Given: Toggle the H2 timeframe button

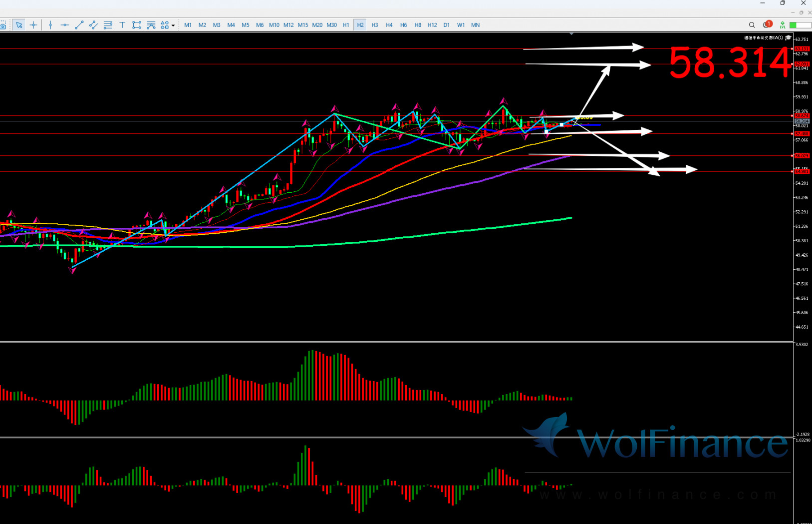Looking at the screenshot, I should pyautogui.click(x=360, y=25).
